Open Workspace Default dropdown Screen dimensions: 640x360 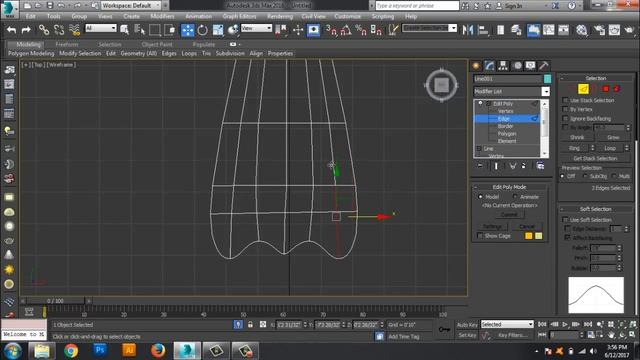131,5
